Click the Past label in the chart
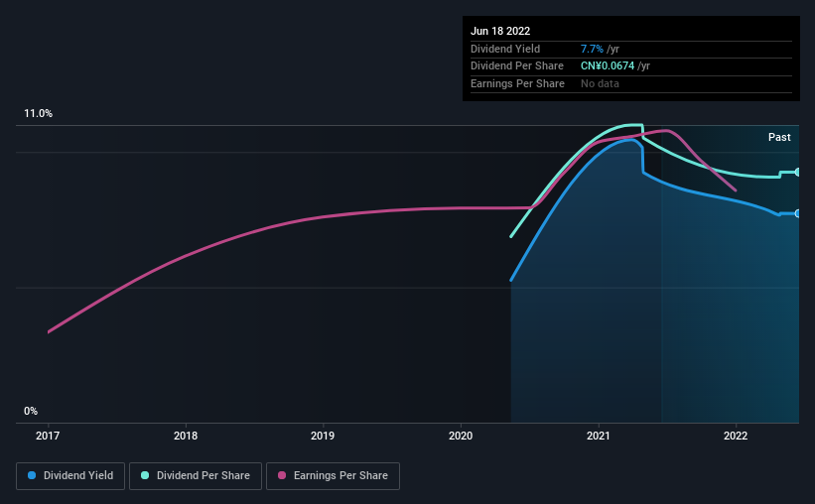This screenshot has height=504, width=815. tap(779, 137)
